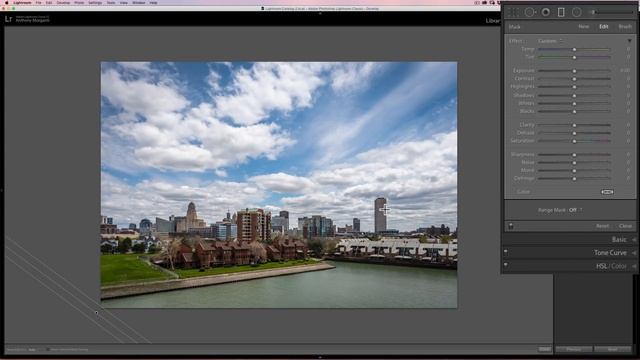Open the Edit menu in menu bar
The height and width of the screenshot is (360, 640).
pos(49,2)
